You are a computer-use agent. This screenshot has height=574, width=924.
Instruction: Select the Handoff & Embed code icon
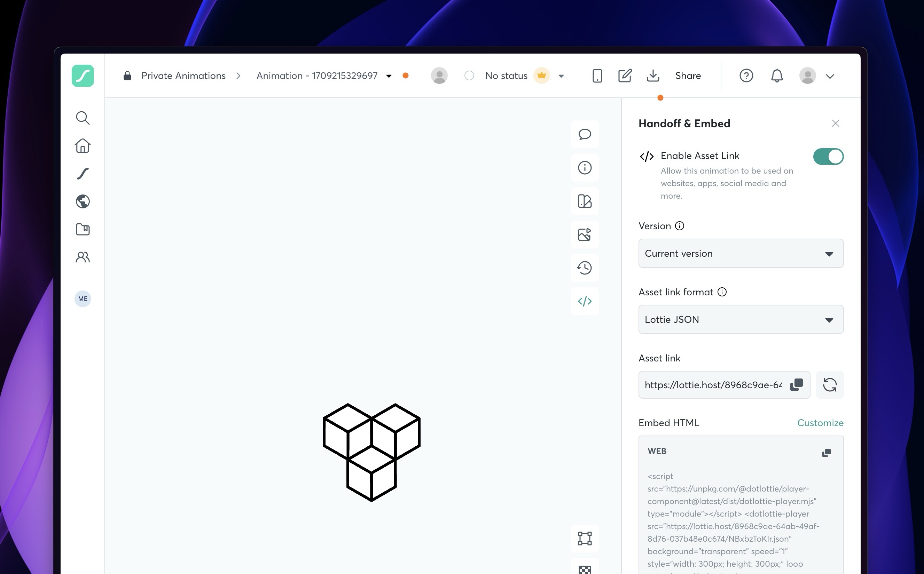(584, 301)
